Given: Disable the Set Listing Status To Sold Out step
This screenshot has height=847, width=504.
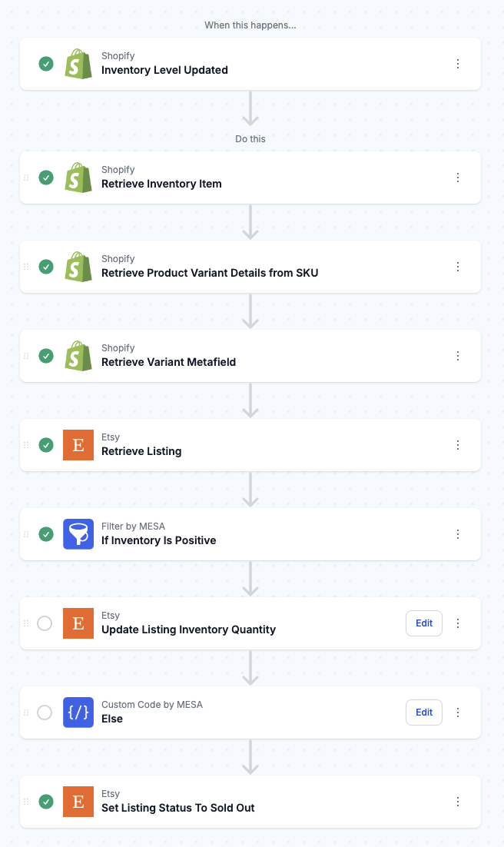Looking at the screenshot, I should click(46, 802).
